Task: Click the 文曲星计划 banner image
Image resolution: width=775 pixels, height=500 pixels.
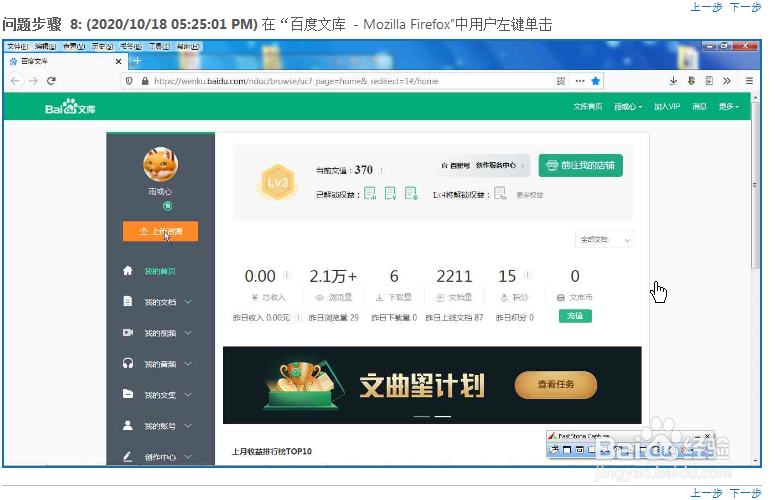Action: coord(432,385)
